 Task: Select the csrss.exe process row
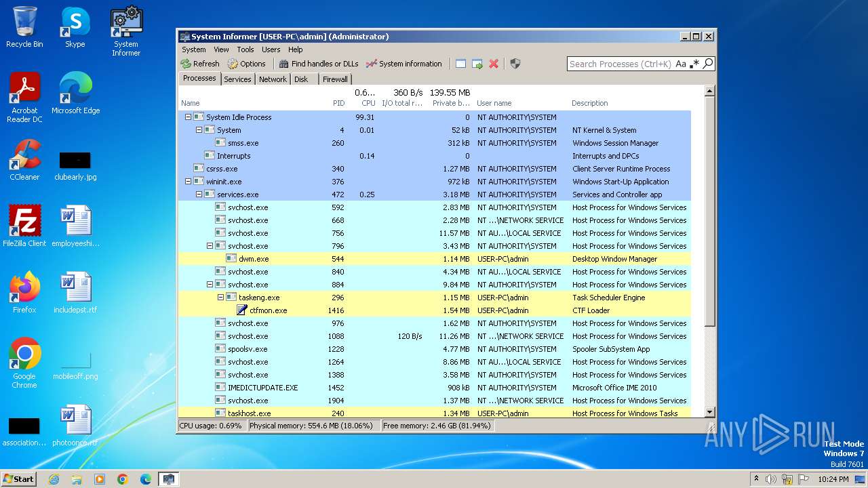click(434, 169)
